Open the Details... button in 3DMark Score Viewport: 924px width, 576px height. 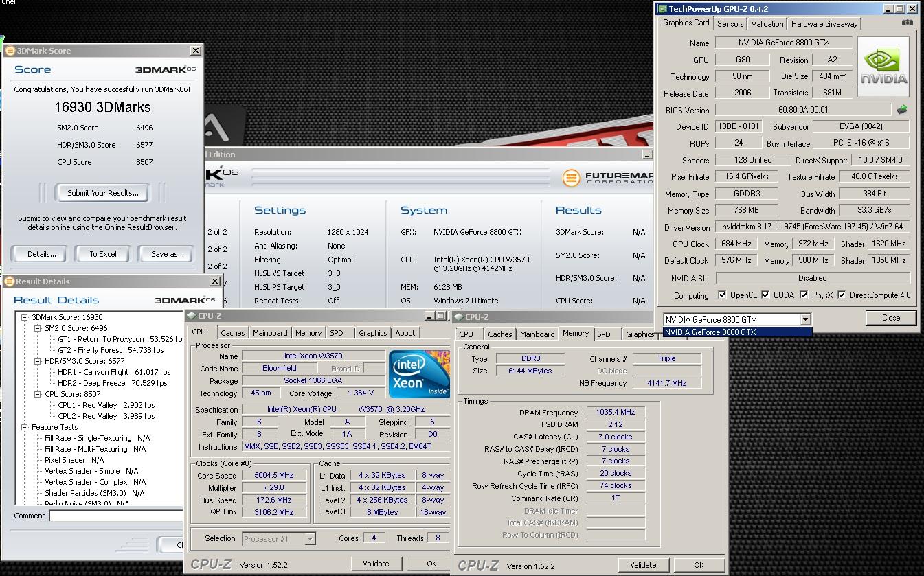point(38,254)
